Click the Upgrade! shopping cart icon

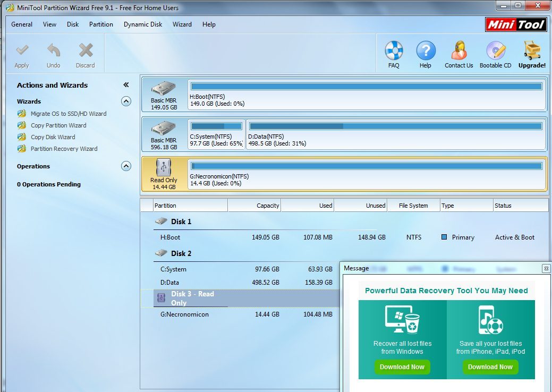pyautogui.click(x=532, y=50)
